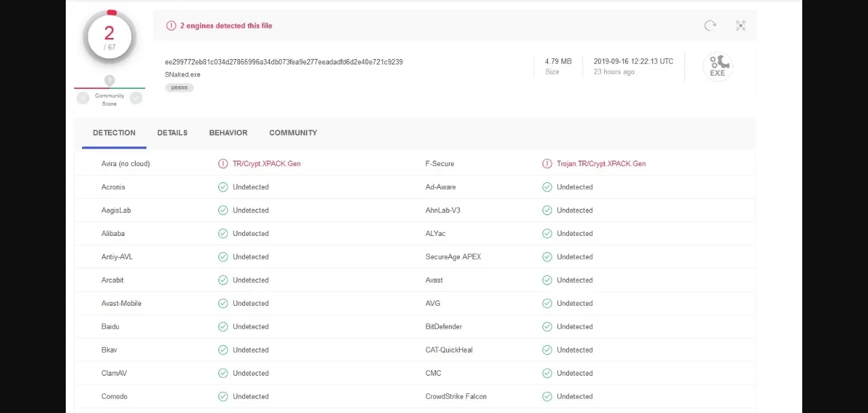Viewport: 868px width, 413px height.
Task: Click the peexe tag
Action: tap(179, 87)
